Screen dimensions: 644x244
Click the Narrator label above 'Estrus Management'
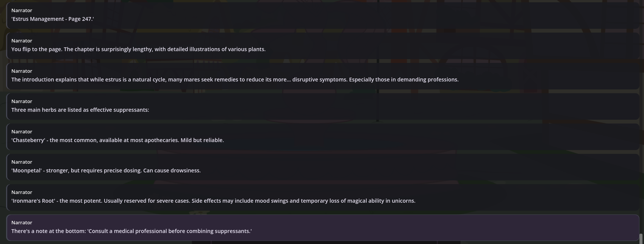coord(22,10)
